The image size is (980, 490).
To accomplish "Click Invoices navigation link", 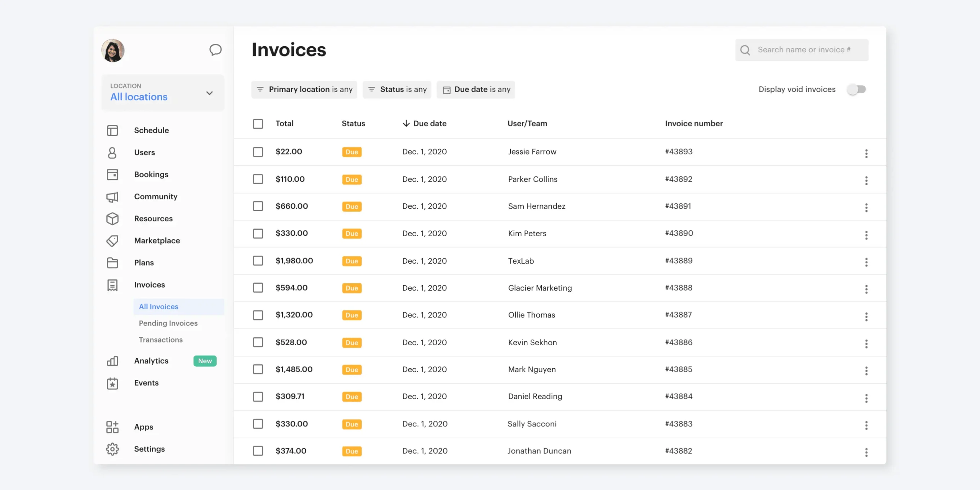I will (149, 284).
